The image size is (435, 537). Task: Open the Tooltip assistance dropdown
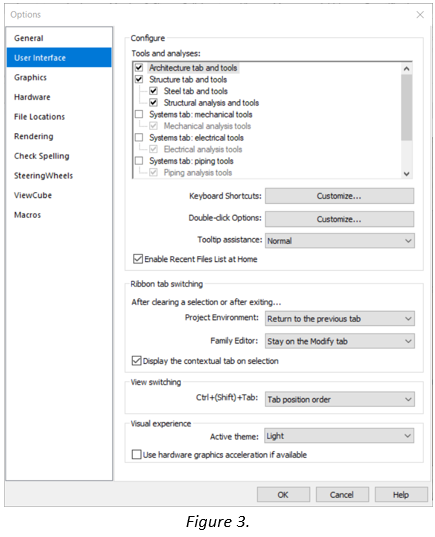pos(340,241)
